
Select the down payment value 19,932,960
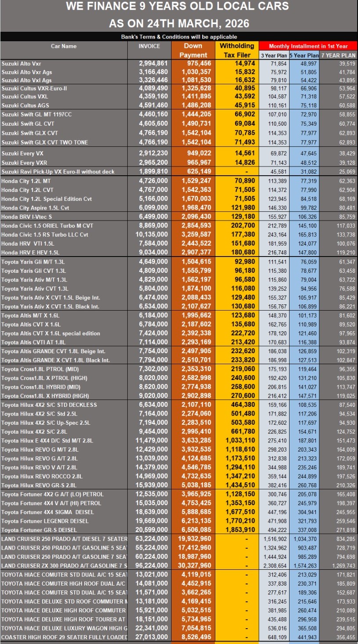point(193,539)
